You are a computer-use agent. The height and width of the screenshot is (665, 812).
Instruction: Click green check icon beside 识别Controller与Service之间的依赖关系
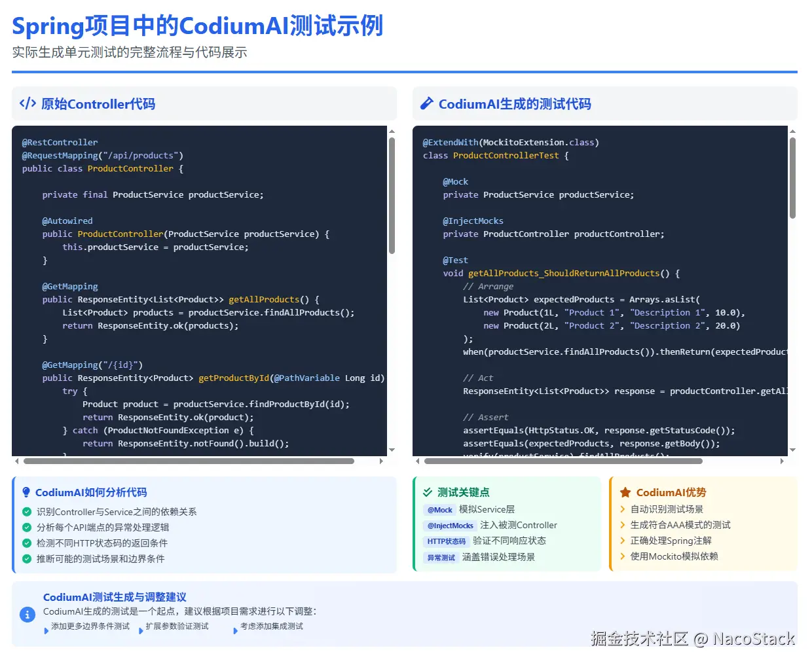click(x=27, y=512)
